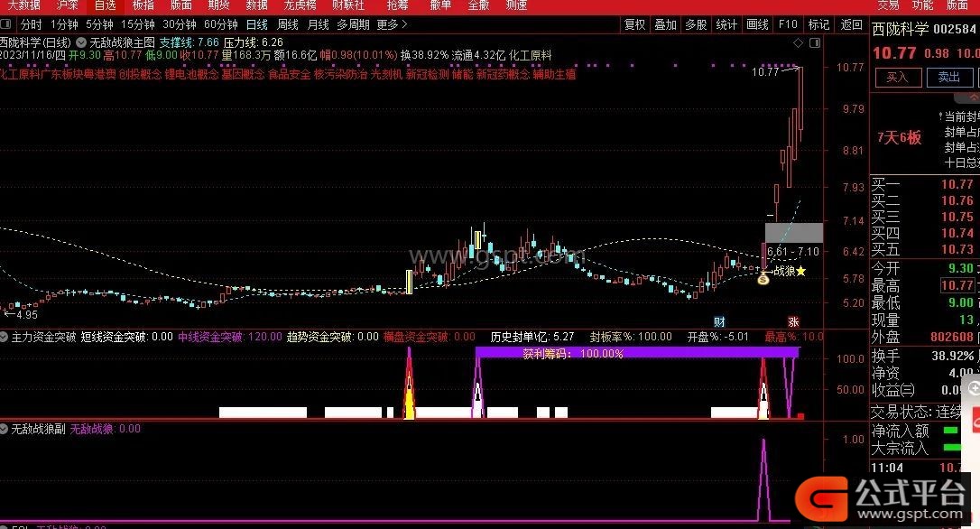Select the 日线 daily period

pos(257,24)
